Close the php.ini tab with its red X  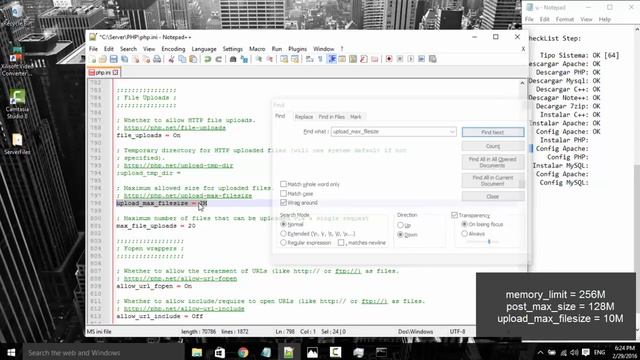116,72
